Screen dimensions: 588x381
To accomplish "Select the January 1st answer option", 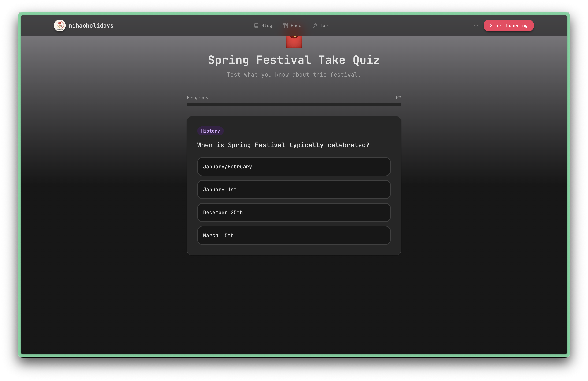I will click(294, 190).
